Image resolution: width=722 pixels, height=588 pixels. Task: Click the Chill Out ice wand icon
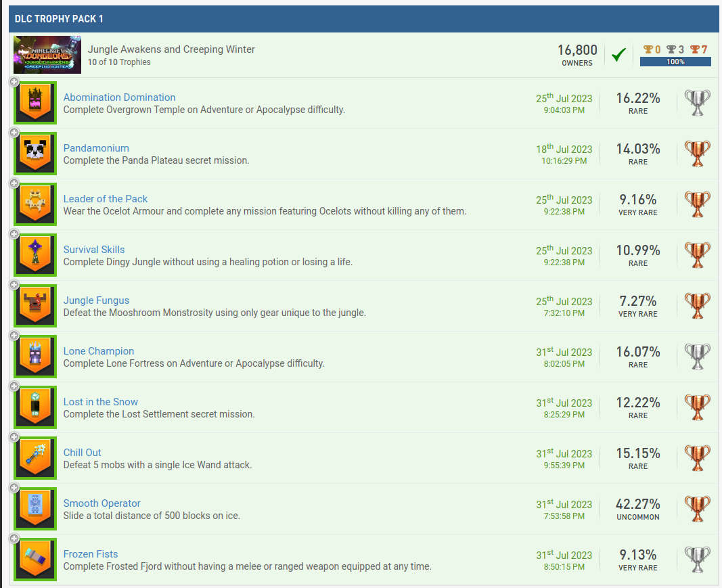click(x=35, y=459)
